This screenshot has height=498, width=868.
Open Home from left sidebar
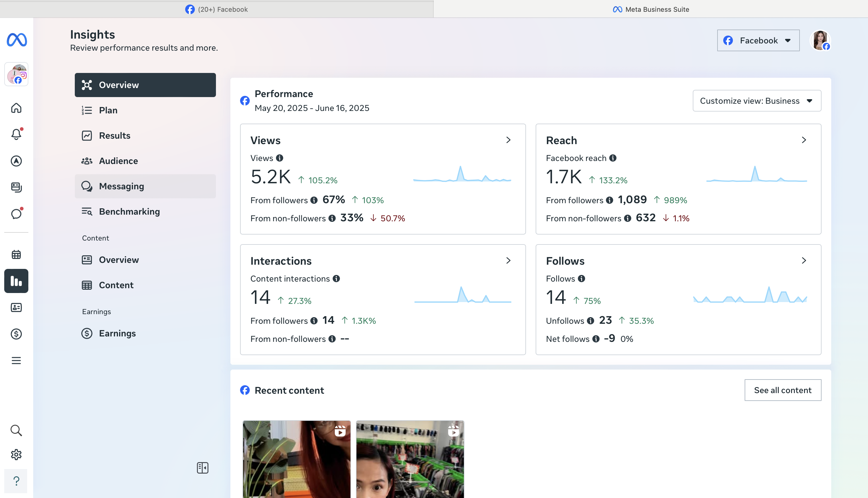16,108
